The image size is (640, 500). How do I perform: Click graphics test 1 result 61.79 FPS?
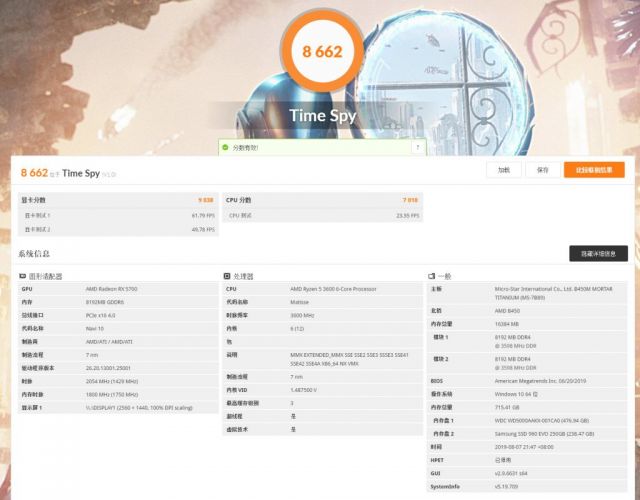(x=203, y=216)
